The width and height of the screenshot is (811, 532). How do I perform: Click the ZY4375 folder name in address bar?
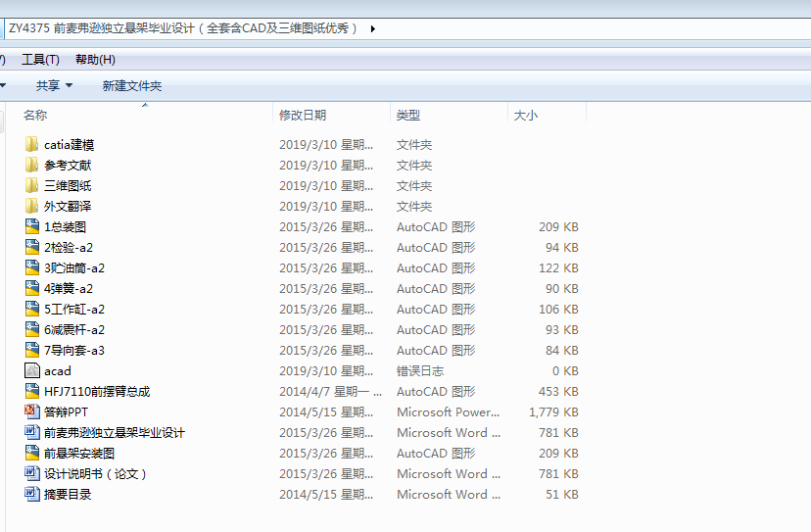click(182, 28)
